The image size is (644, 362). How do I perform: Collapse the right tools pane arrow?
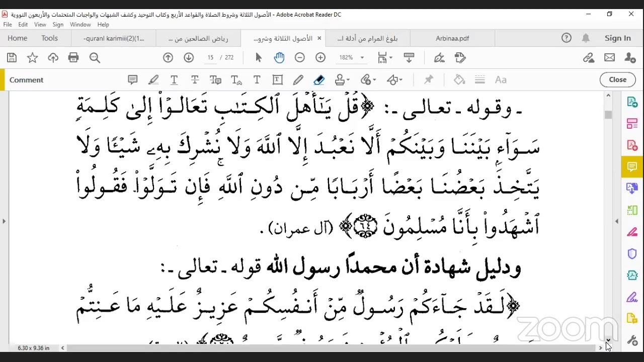point(617,221)
